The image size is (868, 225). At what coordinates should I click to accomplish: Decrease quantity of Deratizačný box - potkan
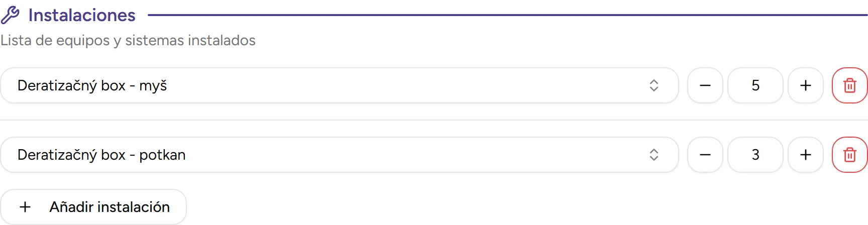pos(705,155)
